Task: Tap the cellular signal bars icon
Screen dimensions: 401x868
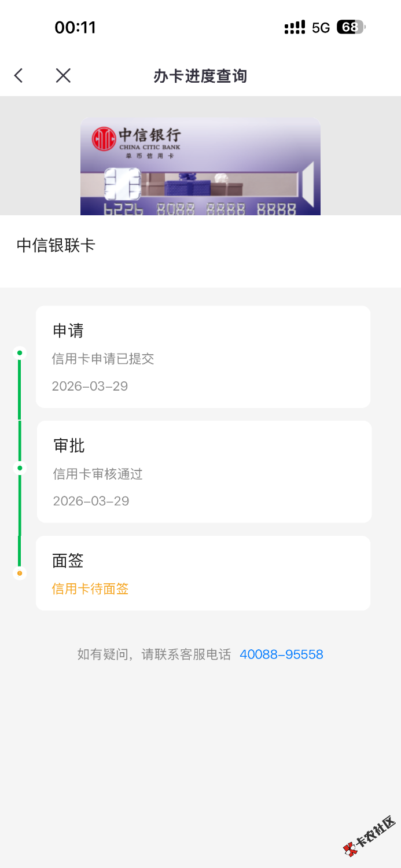Action: (x=295, y=27)
